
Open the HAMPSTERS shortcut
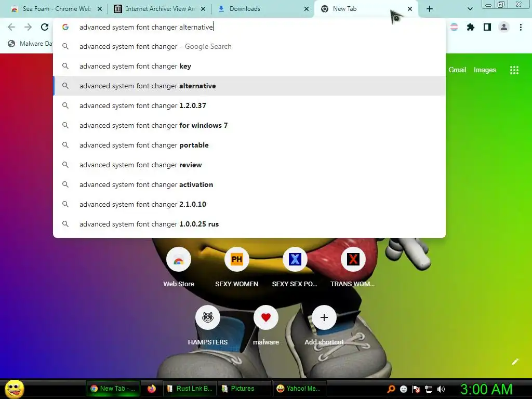[x=208, y=317]
